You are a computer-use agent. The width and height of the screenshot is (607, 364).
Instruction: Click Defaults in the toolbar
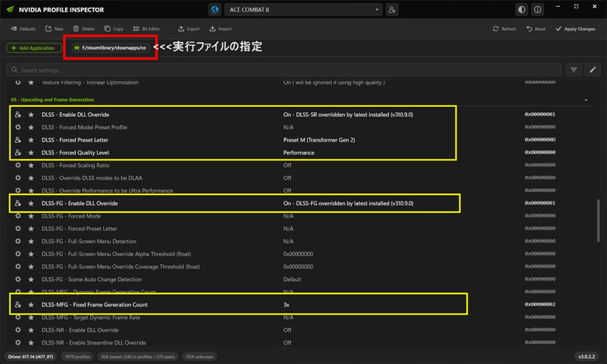pyautogui.click(x=23, y=28)
